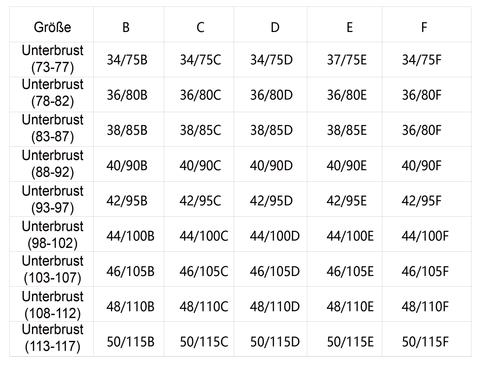The image size is (480, 375).
Task: Click the 44/100B size cell
Action: point(130,236)
